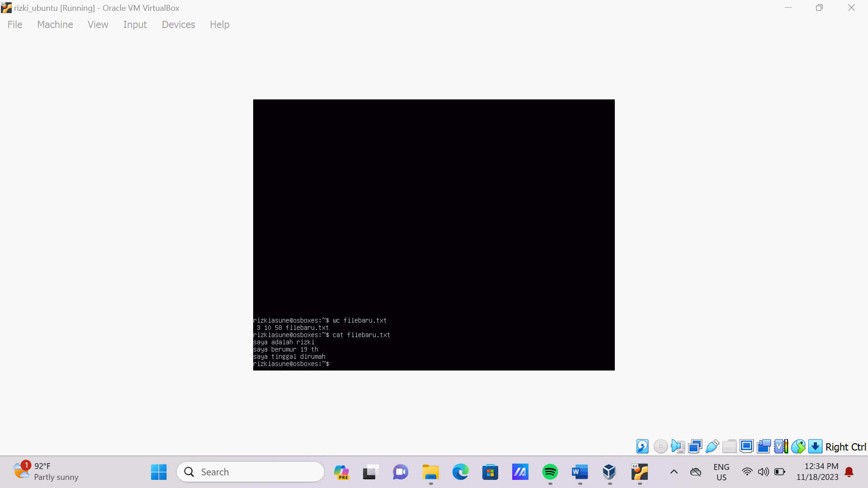Click the optical disk drive indicator
This screenshot has width=868, height=488.
tap(660, 446)
